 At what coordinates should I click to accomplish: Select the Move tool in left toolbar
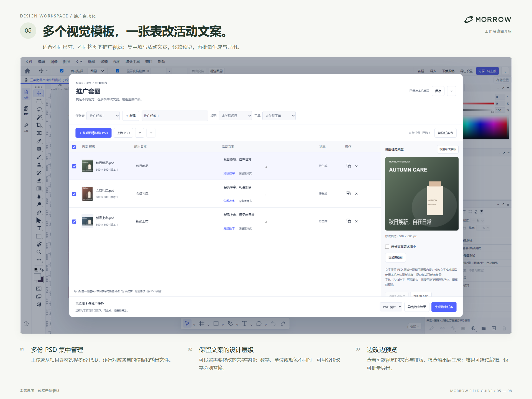pyautogui.click(x=39, y=93)
